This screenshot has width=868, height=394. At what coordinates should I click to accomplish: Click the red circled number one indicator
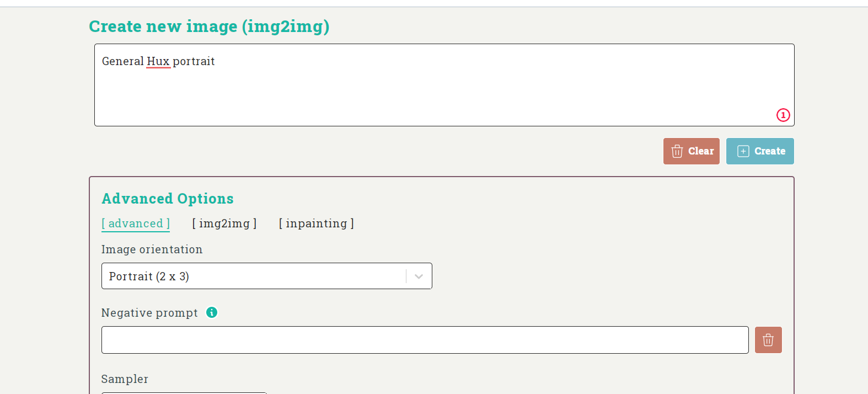click(x=783, y=115)
